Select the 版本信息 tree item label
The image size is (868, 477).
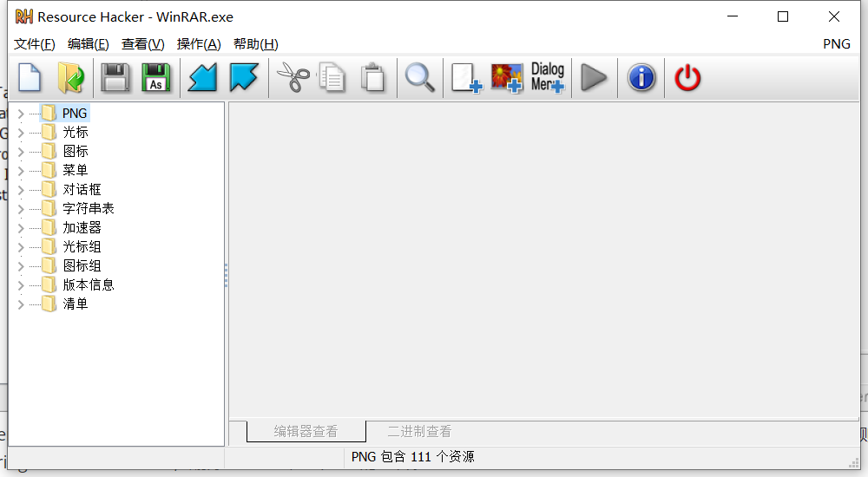tap(89, 285)
